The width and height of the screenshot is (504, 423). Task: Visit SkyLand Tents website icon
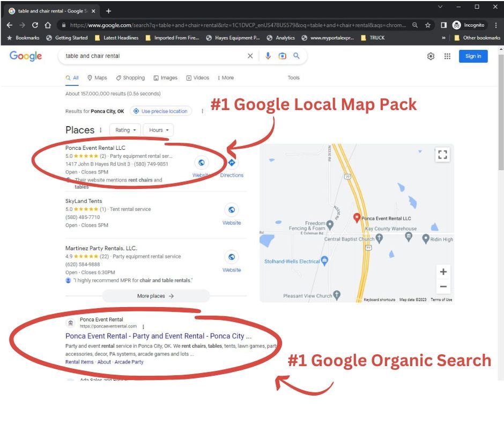pyautogui.click(x=232, y=210)
